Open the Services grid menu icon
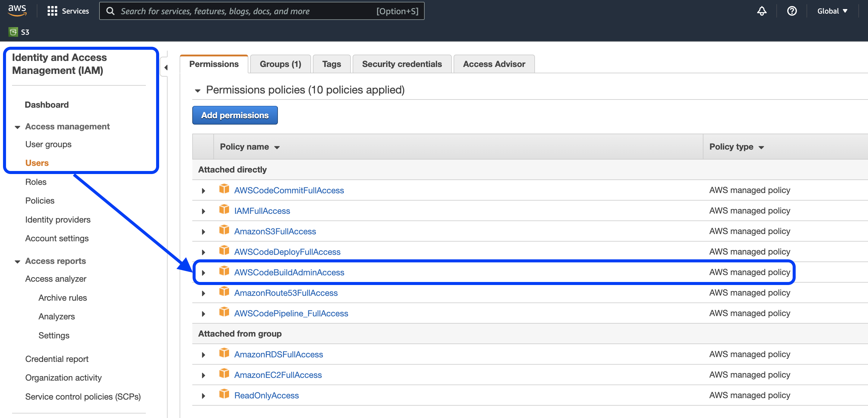 pyautogui.click(x=52, y=11)
